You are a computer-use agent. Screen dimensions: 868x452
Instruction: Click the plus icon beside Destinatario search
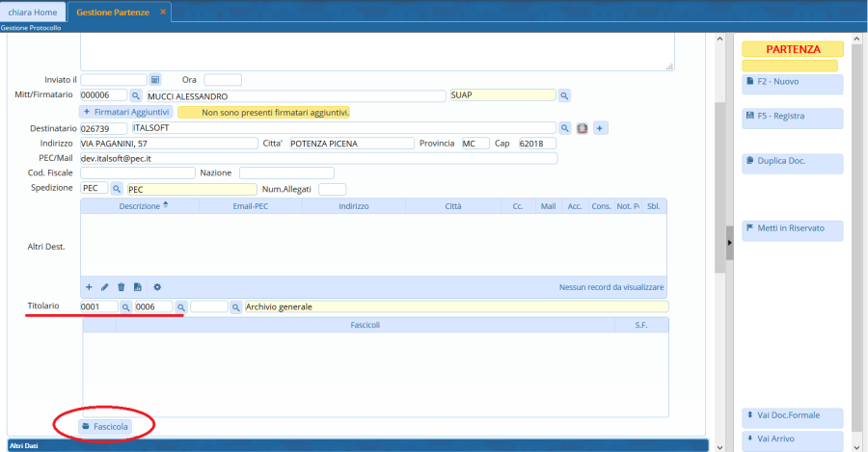tap(599, 127)
